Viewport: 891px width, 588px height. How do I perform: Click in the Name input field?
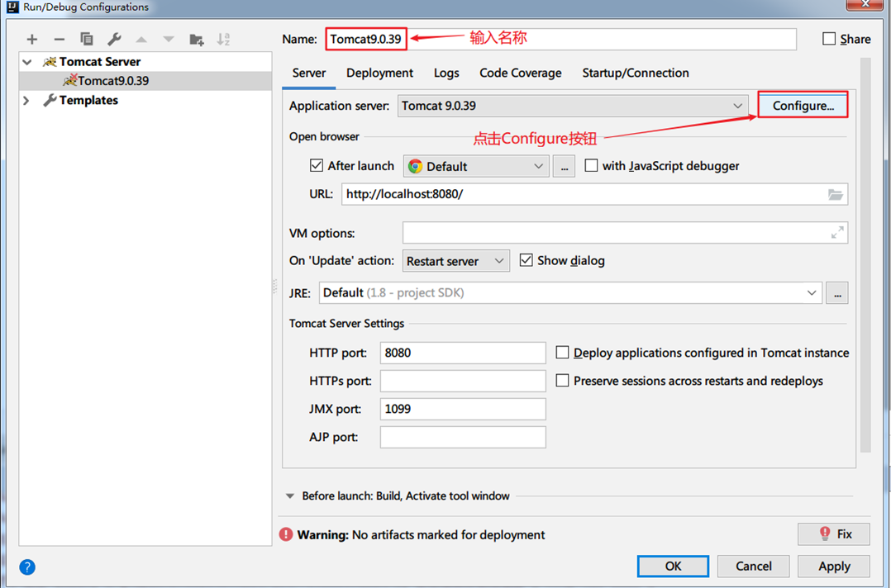pos(561,39)
